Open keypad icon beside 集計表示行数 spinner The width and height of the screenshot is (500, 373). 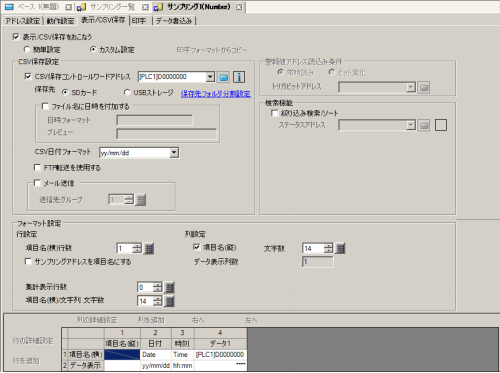point(169,287)
